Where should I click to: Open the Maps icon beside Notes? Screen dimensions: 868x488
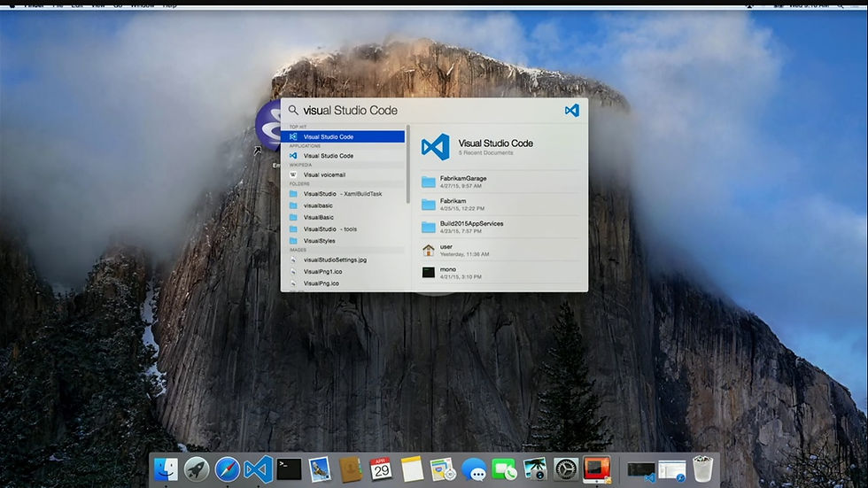point(443,469)
